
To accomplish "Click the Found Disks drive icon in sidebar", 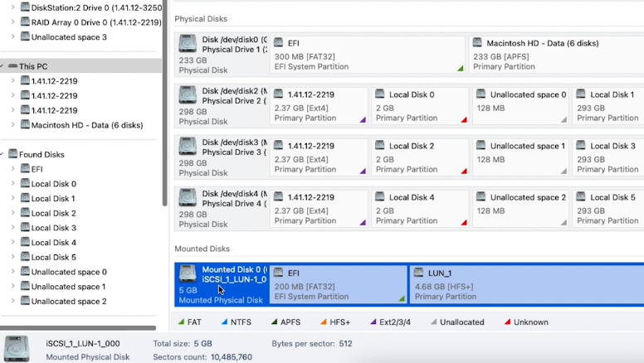I will click(12, 154).
